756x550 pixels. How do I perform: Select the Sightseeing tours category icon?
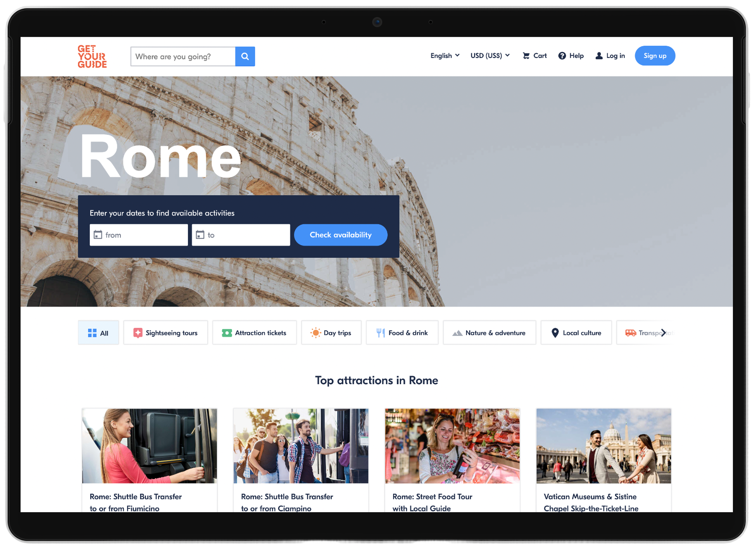pos(138,332)
